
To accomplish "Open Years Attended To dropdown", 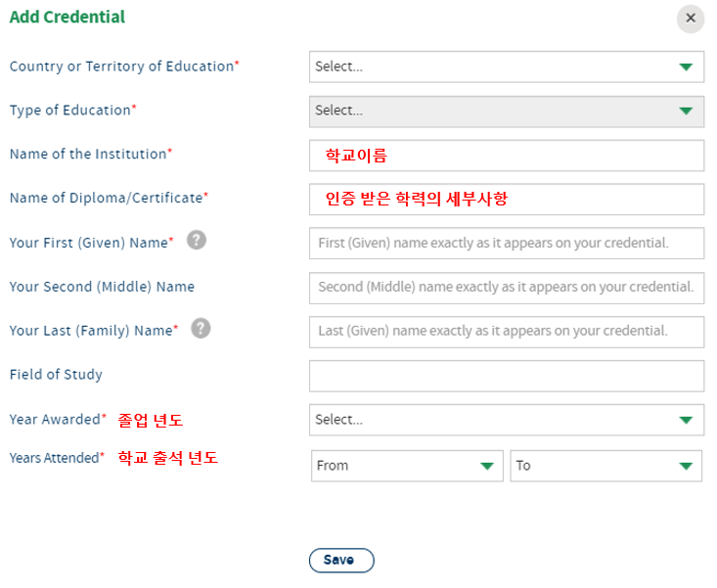I will click(605, 466).
